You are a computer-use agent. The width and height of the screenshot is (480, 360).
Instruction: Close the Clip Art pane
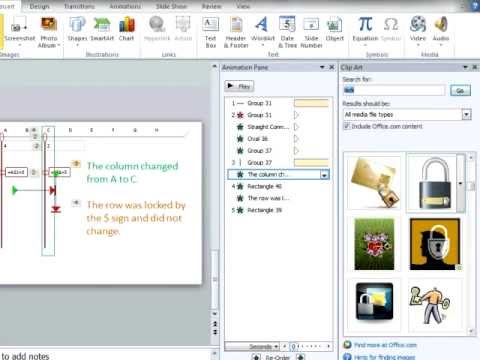pos(475,67)
